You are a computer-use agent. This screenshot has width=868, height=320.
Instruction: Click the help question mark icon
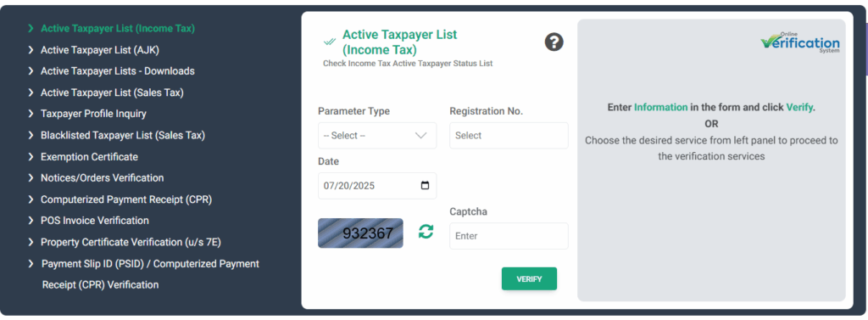554,42
